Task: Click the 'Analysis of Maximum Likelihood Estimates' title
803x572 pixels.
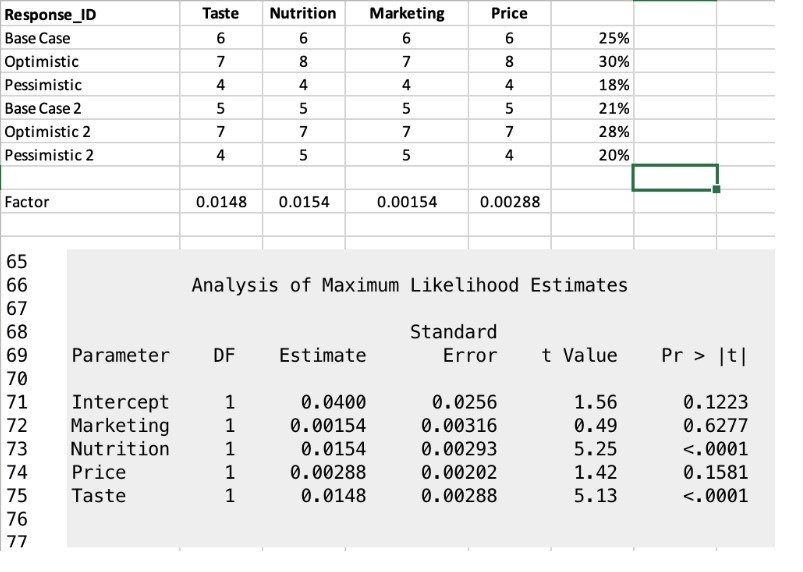Action: click(410, 285)
